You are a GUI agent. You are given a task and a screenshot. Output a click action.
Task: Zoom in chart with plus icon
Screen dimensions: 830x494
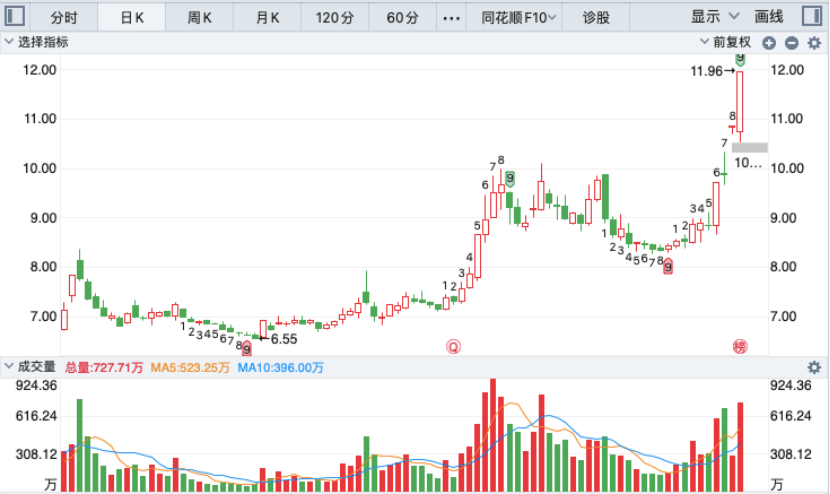[x=769, y=43]
